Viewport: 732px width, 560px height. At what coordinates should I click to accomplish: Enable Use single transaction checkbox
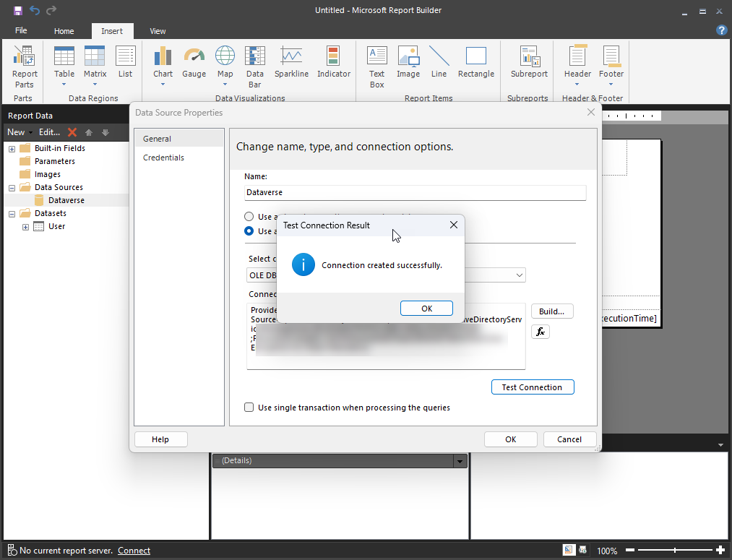click(x=249, y=408)
